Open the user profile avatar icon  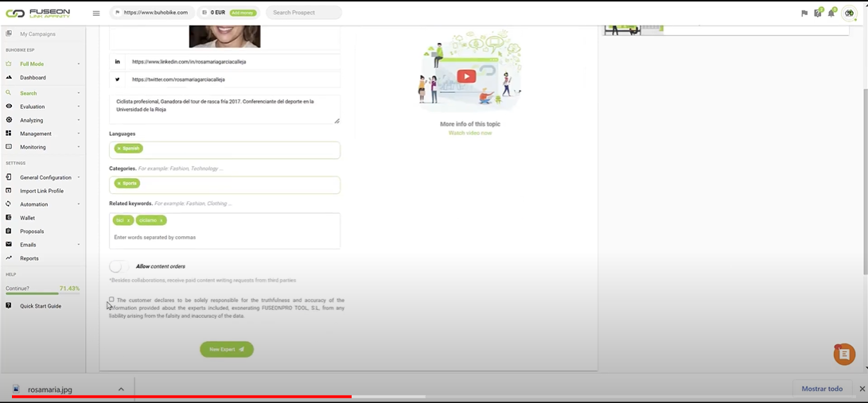tap(849, 13)
